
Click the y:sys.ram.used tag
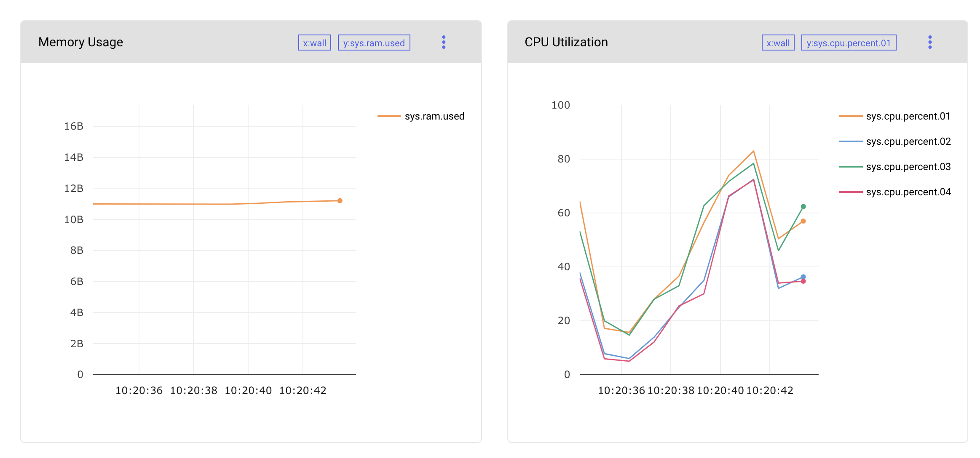click(374, 43)
